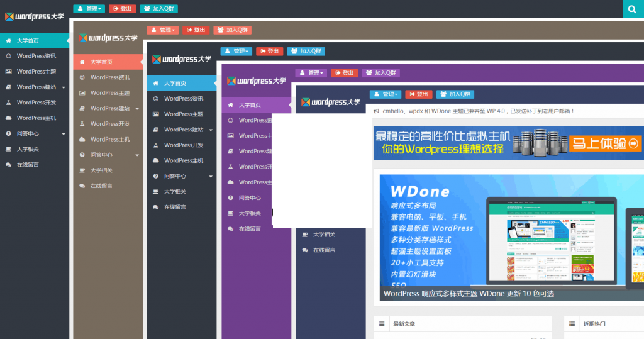This screenshot has width=644, height=339.
Task: Click question-mark icon beside 问答中心 in purple theme
Action: (230, 197)
